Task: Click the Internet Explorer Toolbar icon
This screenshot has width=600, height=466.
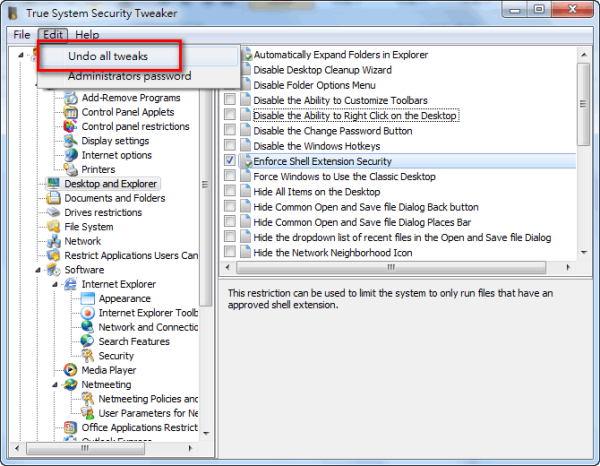Action: click(88, 313)
